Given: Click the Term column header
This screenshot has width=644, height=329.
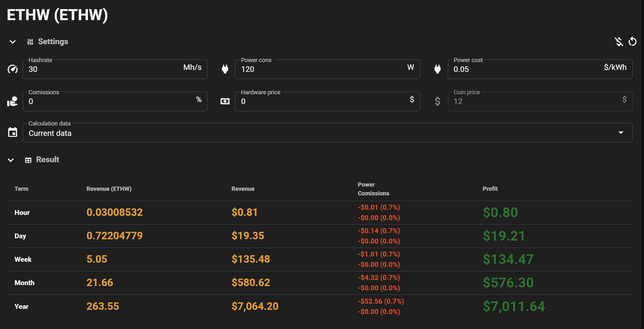Looking at the screenshot, I should (21, 189).
